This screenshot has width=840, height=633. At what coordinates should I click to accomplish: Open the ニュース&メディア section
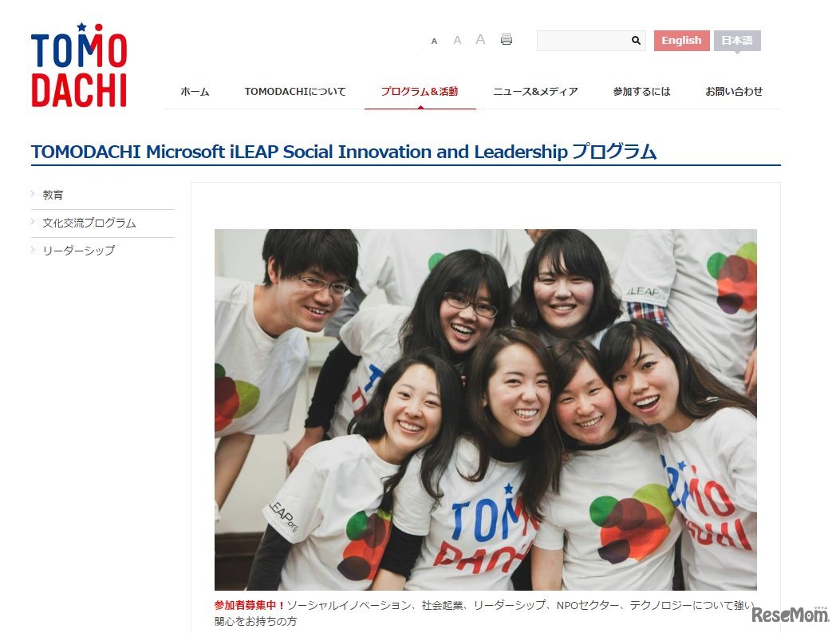click(x=535, y=91)
